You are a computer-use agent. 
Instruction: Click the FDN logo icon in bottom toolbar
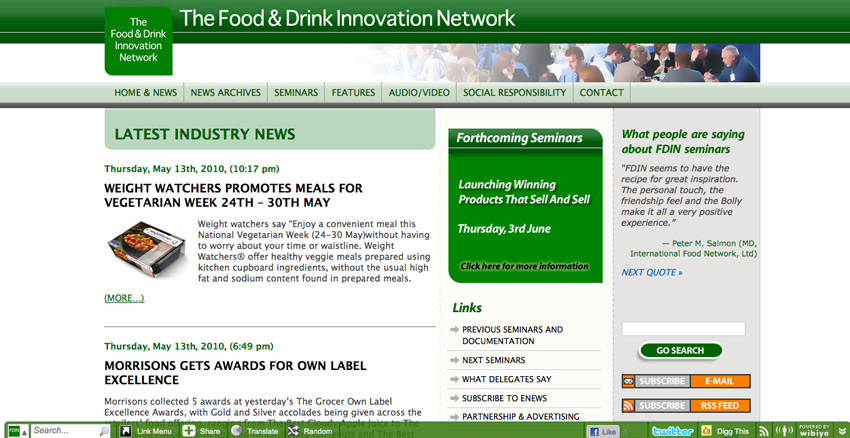tap(14, 431)
